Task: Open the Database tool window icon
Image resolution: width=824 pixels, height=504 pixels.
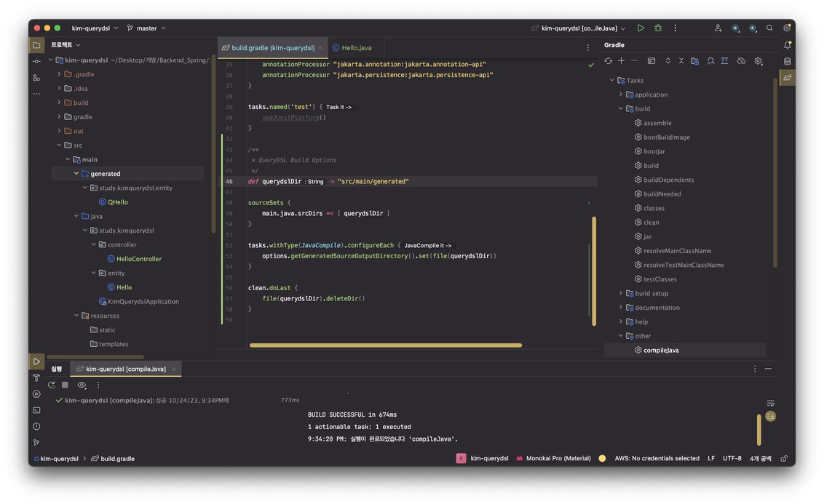Action: tap(787, 61)
